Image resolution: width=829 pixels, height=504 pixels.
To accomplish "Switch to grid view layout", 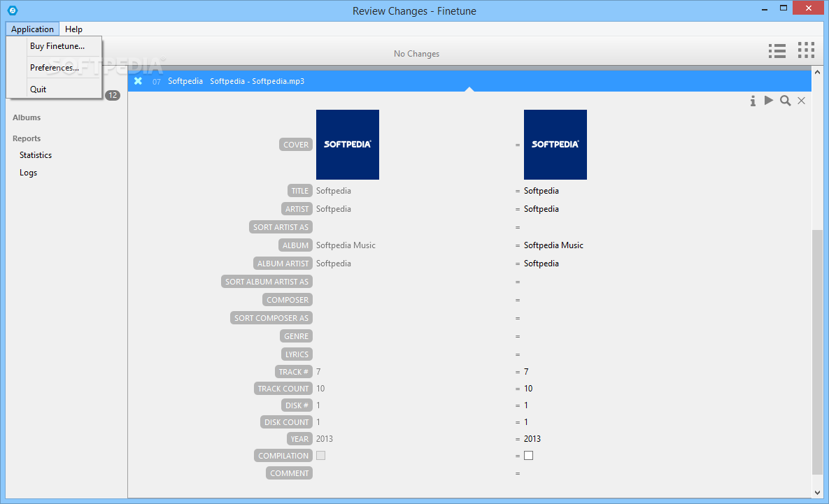I will coord(807,50).
